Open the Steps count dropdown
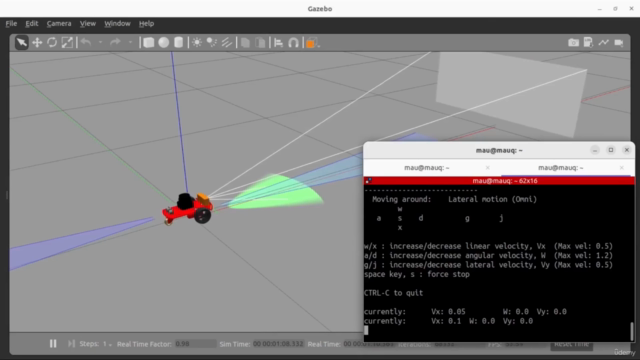The image size is (640, 360). click(107, 344)
